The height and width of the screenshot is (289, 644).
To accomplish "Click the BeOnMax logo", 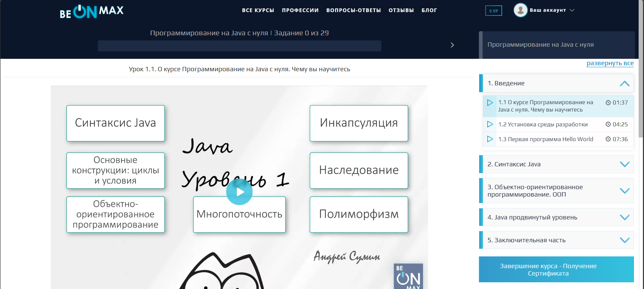I will (91, 11).
